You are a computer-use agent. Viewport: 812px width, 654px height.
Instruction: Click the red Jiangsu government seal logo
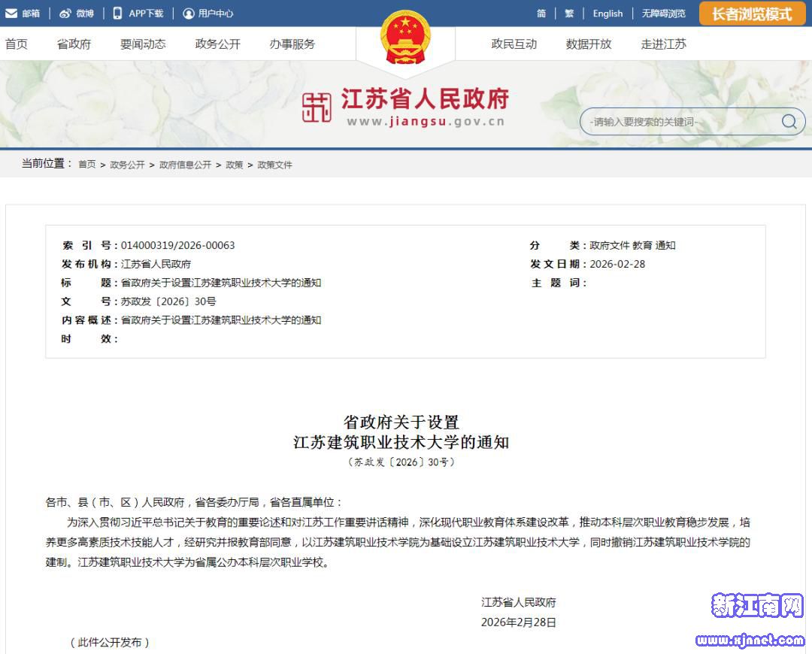point(317,107)
